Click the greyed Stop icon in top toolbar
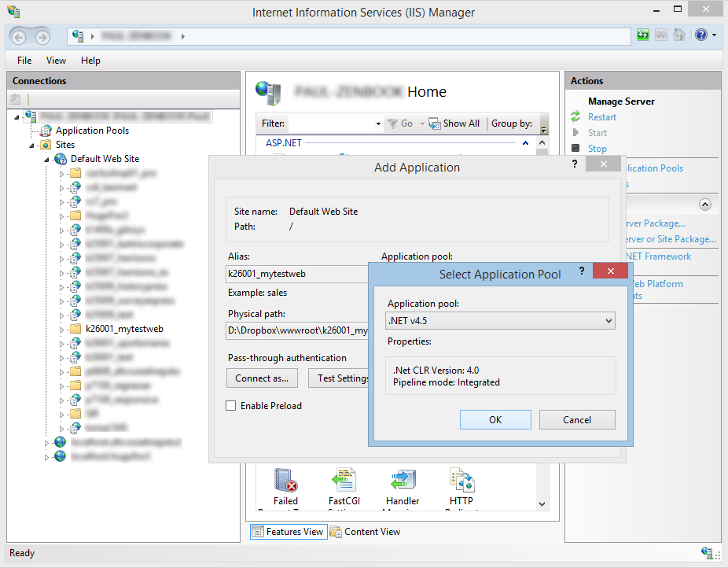 point(661,35)
